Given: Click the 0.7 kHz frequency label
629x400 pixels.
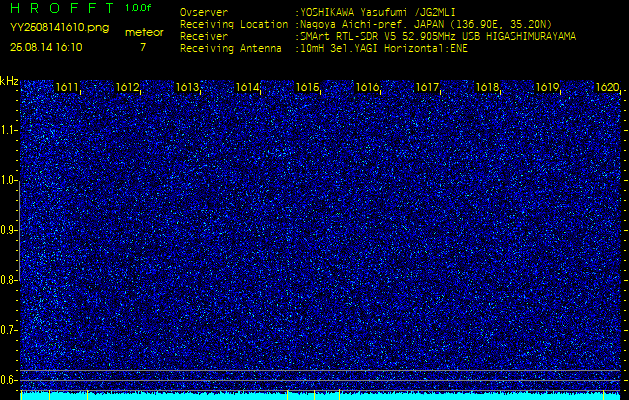Looking at the screenshot, I should tap(9, 330).
